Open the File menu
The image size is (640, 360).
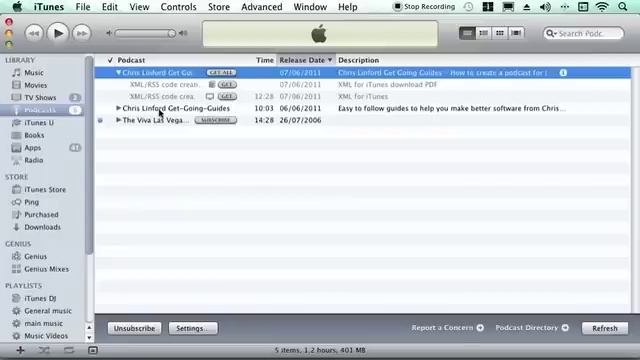coord(83,7)
